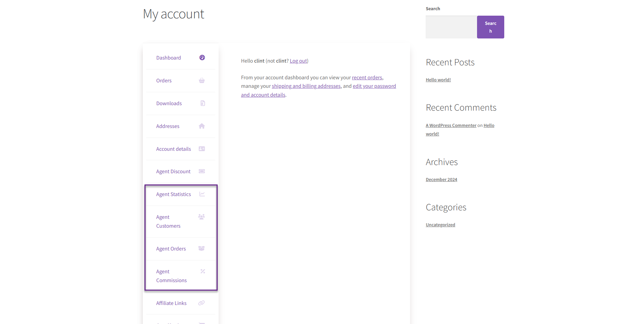Click the Agent Statistics chart icon

202,194
